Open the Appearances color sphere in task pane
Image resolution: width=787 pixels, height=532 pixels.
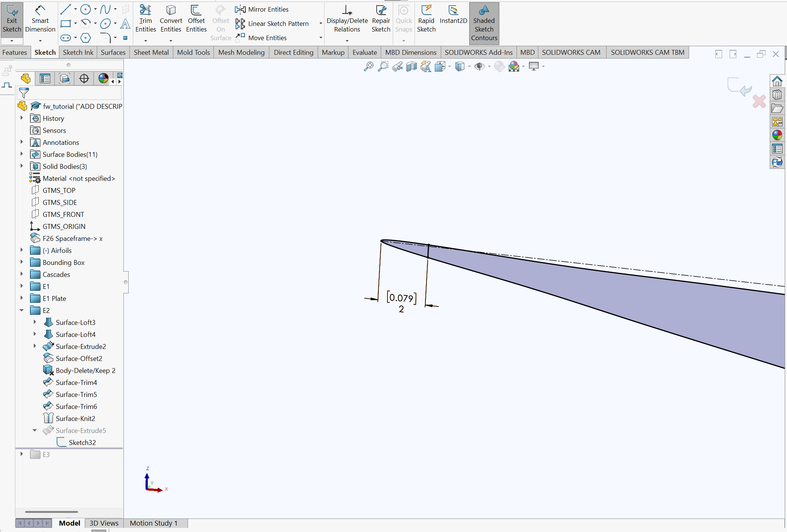777,135
